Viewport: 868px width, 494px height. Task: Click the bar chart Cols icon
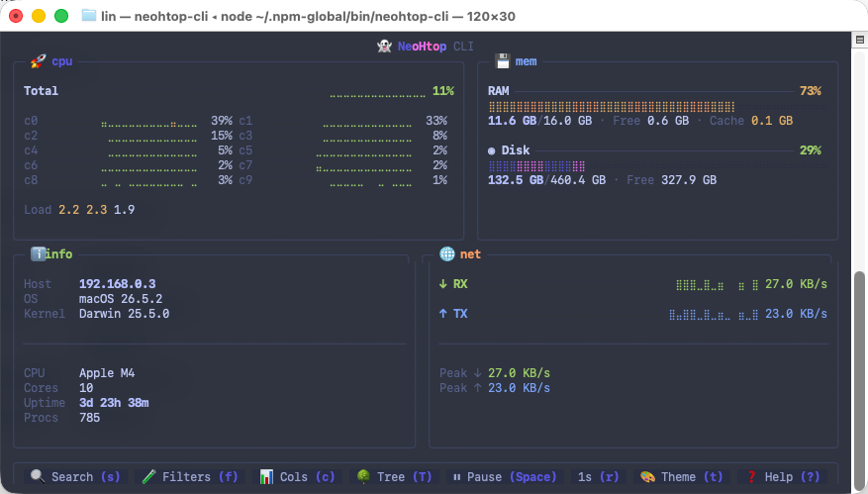pyautogui.click(x=266, y=476)
